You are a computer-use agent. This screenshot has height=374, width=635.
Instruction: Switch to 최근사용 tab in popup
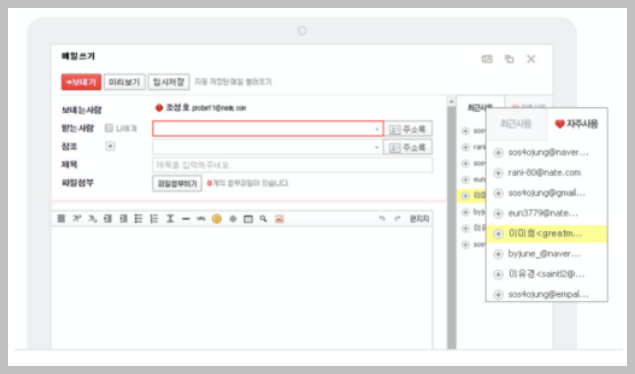coord(516,123)
